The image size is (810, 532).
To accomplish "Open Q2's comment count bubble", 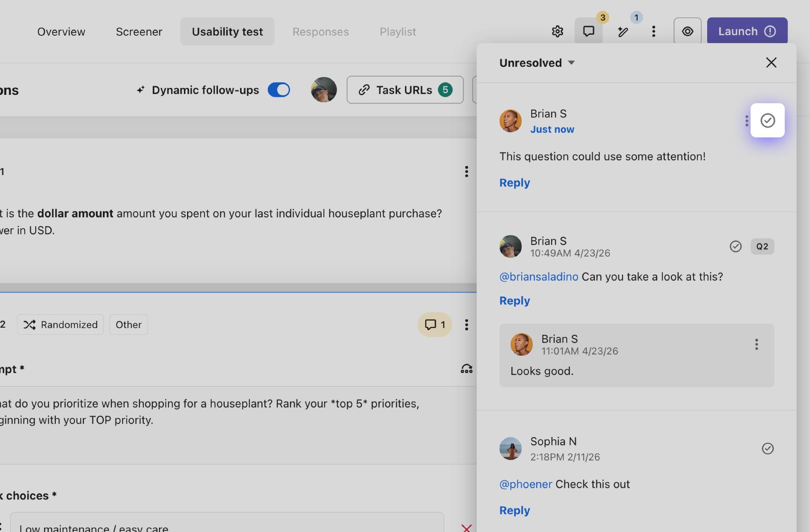I will click(x=435, y=324).
